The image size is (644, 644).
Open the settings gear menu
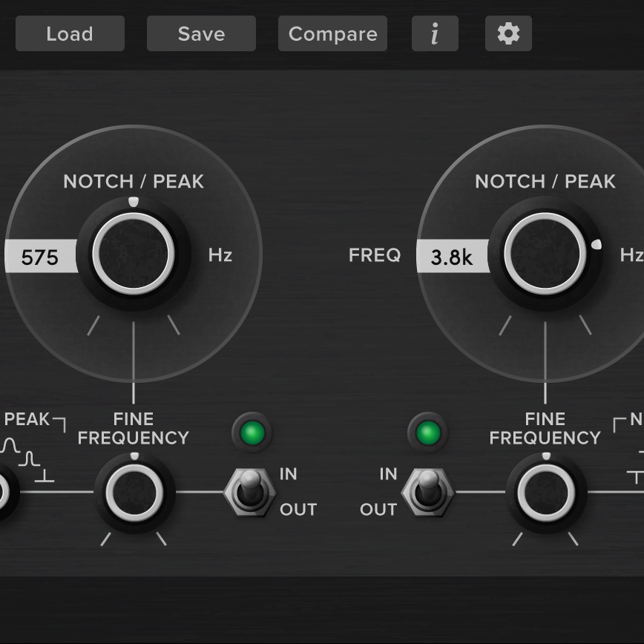click(x=508, y=33)
